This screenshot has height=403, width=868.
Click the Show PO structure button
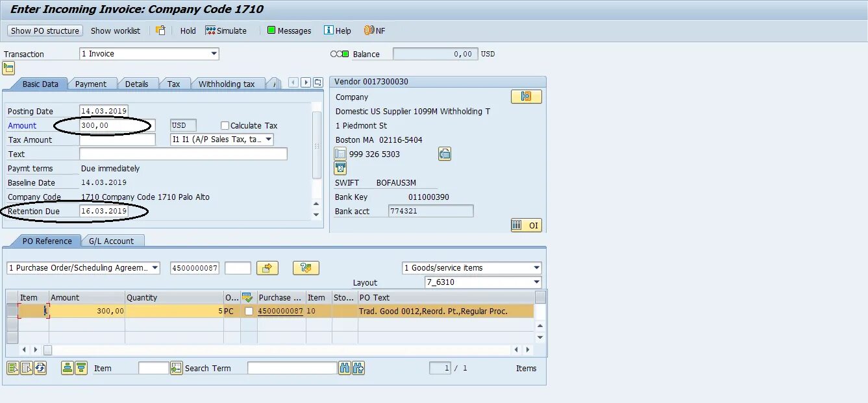pyautogui.click(x=44, y=30)
